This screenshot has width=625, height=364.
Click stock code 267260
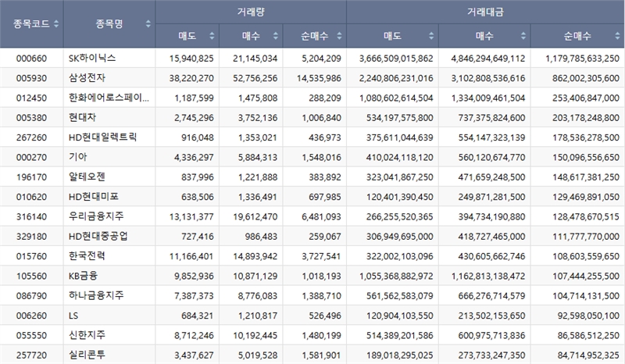pyautogui.click(x=31, y=137)
